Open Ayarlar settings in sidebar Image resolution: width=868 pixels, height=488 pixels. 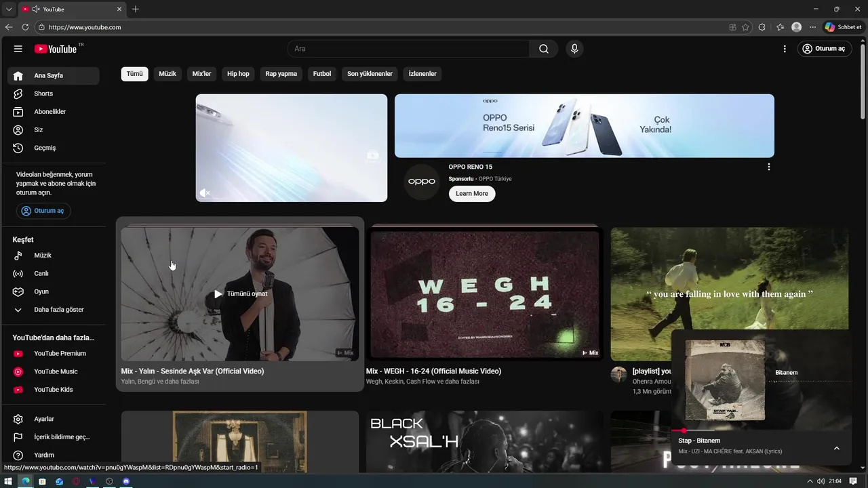tap(54, 419)
